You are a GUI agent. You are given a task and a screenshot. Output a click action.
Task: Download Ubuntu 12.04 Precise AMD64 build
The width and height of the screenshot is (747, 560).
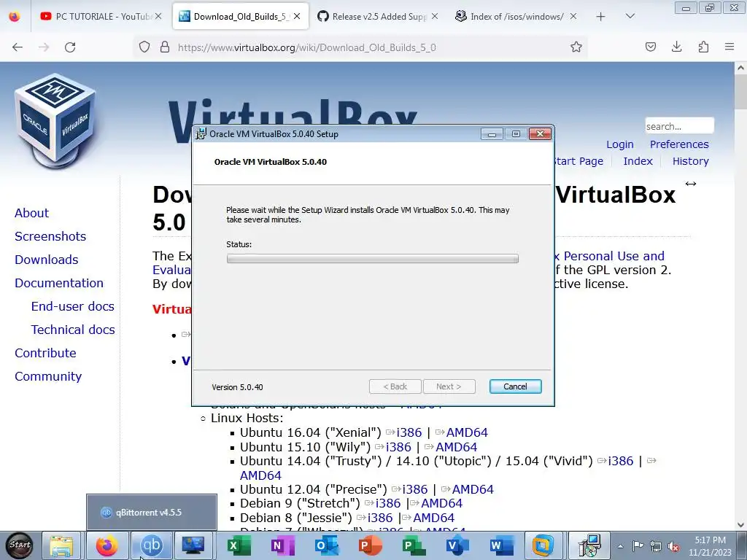click(x=473, y=489)
